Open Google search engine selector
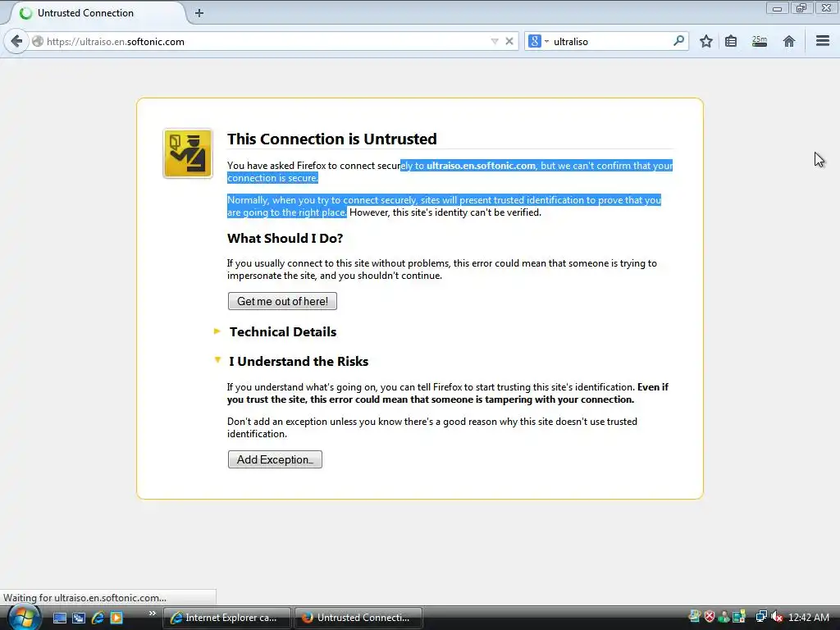The height and width of the screenshot is (630, 840). point(538,41)
